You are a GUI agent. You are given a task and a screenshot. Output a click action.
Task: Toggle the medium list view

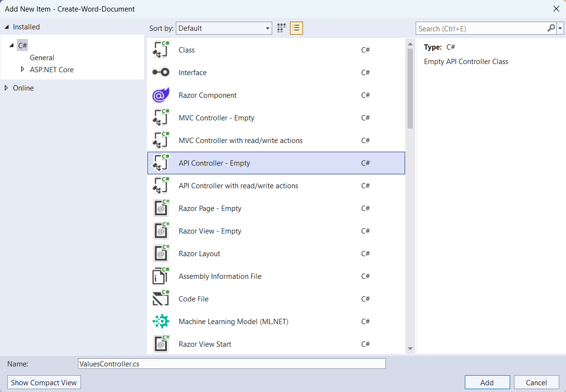[296, 28]
